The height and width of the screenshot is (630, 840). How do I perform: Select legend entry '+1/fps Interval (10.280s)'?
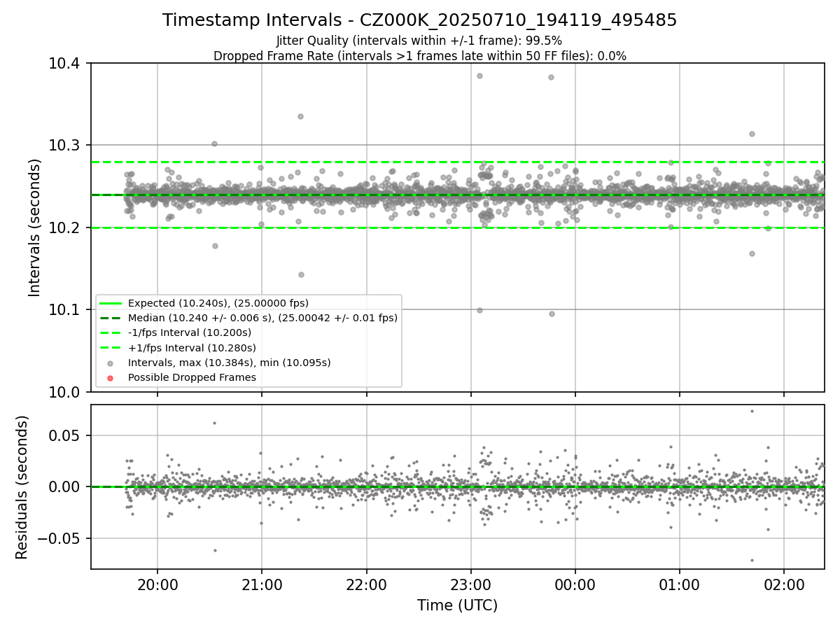coord(192,347)
